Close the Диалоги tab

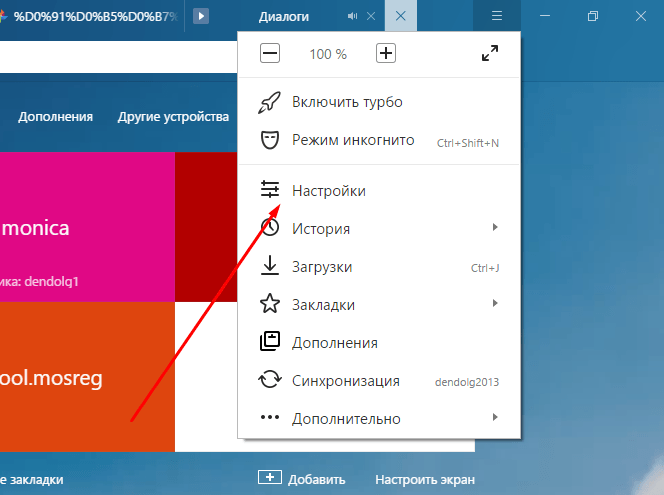(x=371, y=16)
